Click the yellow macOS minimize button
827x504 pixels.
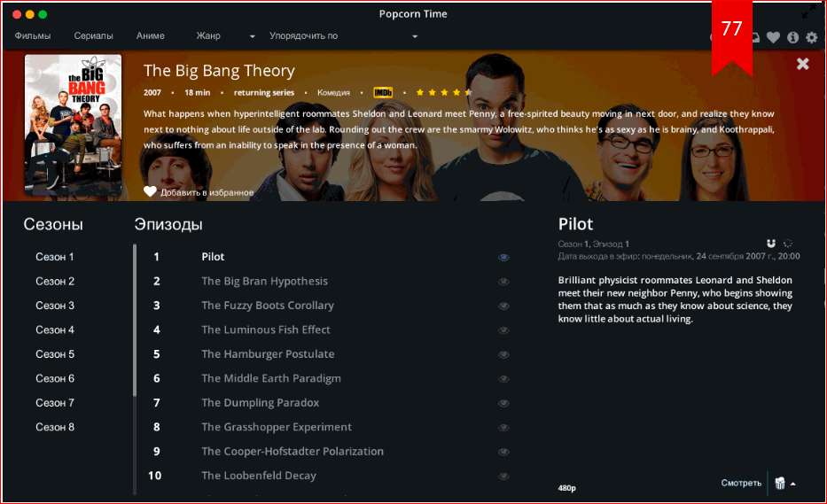(29, 14)
